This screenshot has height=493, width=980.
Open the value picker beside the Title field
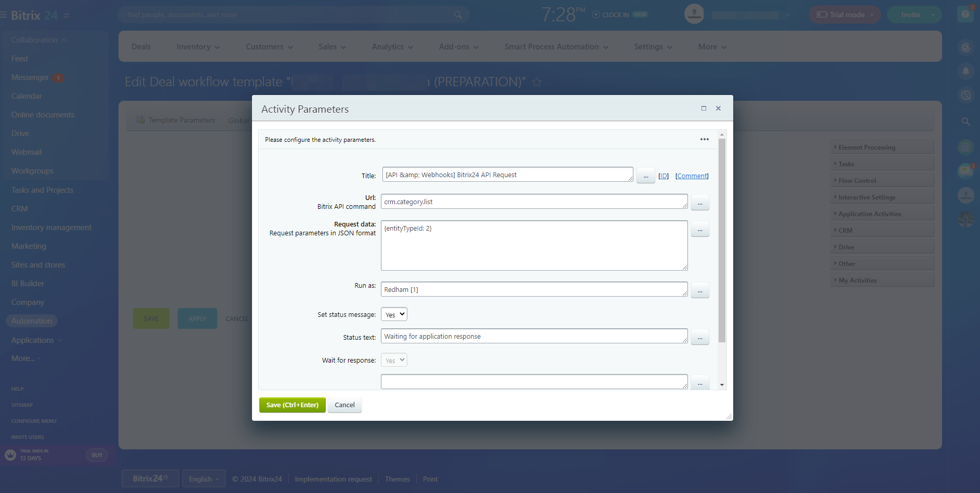point(645,176)
